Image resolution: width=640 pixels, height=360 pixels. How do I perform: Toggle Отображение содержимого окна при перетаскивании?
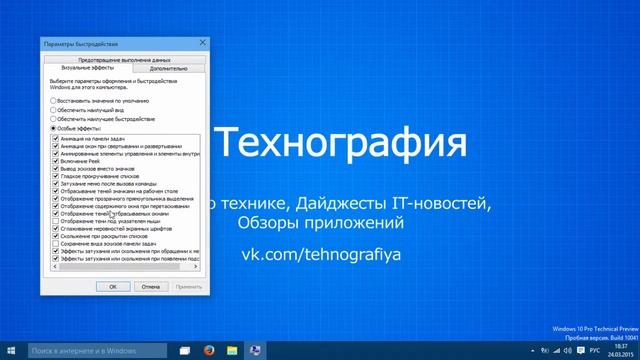[x=56, y=206]
